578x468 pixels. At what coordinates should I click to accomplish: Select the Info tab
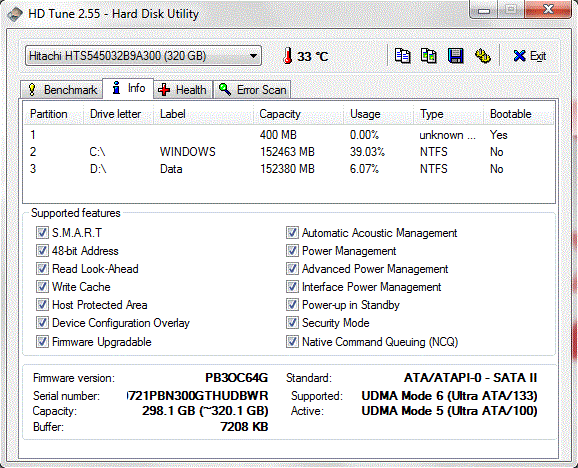(x=128, y=88)
